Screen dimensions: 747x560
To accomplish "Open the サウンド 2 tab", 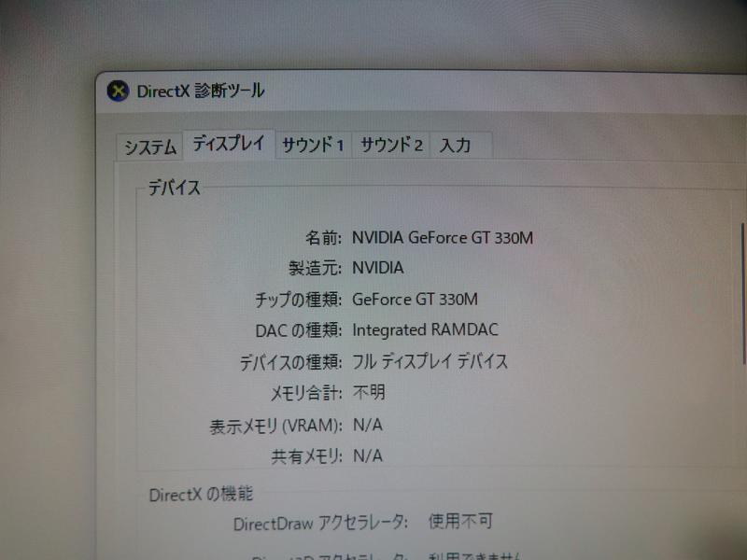I will coord(391,145).
